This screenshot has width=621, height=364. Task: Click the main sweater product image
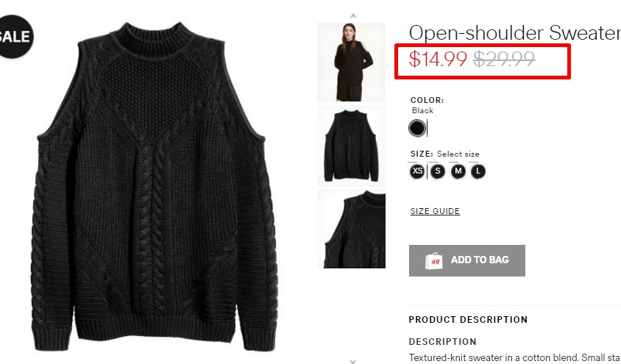pos(154,187)
